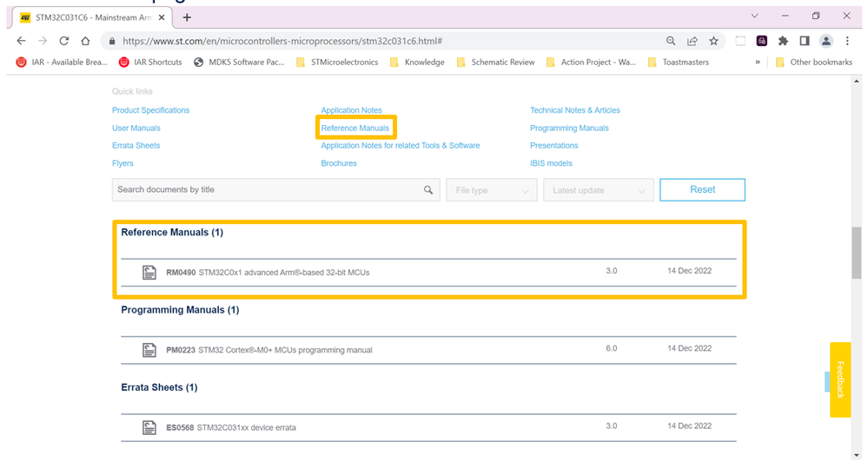Reload the current page

[x=64, y=41]
